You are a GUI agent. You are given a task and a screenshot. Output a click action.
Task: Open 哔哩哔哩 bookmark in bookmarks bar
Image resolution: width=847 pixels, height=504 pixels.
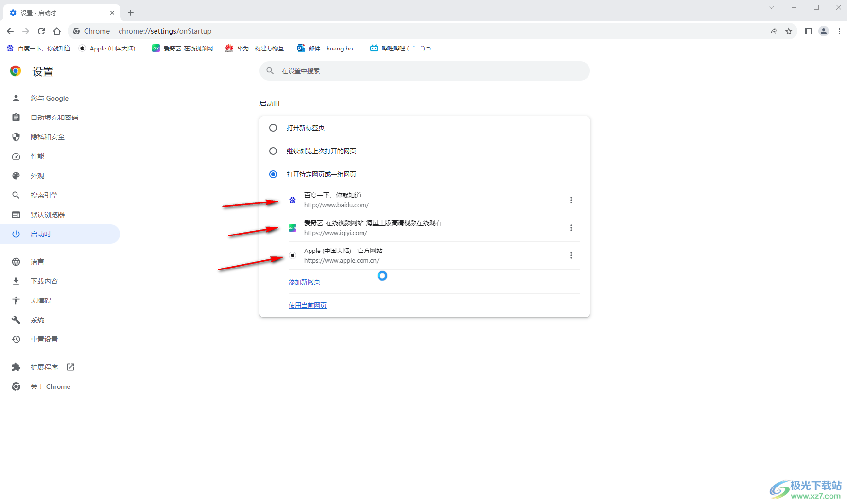coord(403,48)
